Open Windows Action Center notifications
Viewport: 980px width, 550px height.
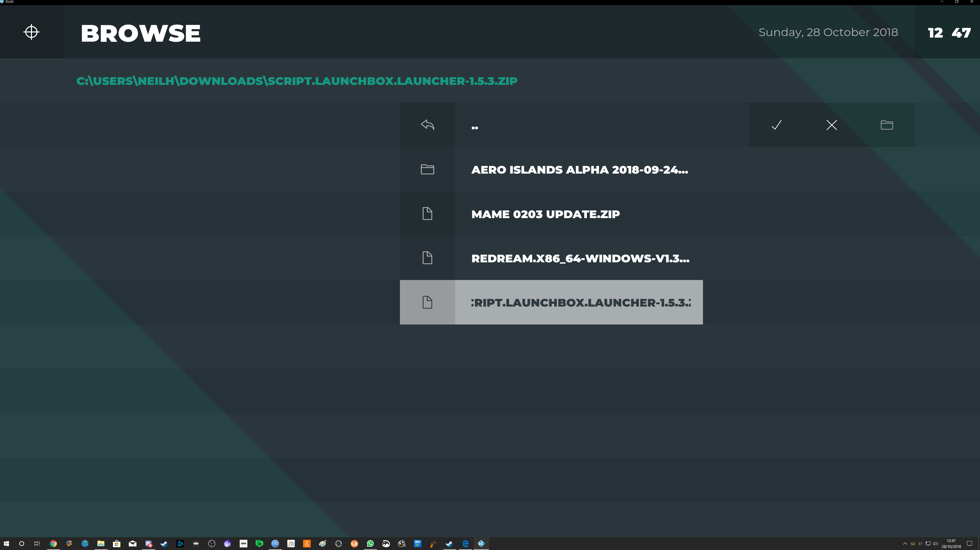coord(969,544)
